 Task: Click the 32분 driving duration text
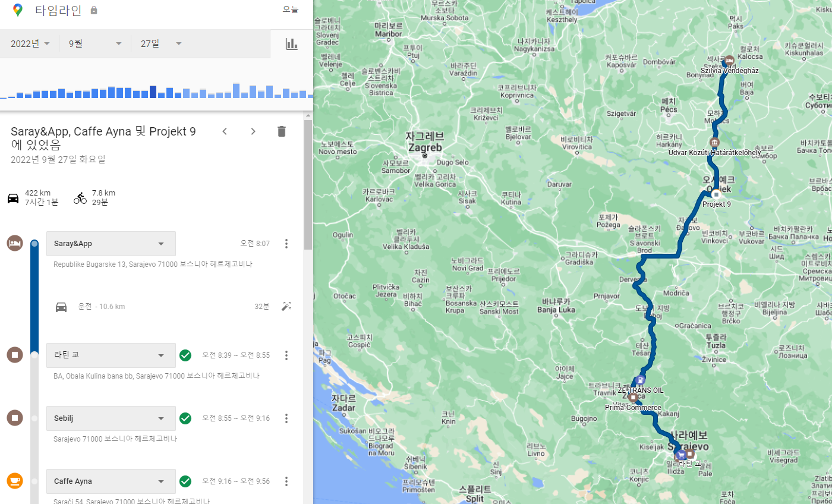pyautogui.click(x=262, y=307)
